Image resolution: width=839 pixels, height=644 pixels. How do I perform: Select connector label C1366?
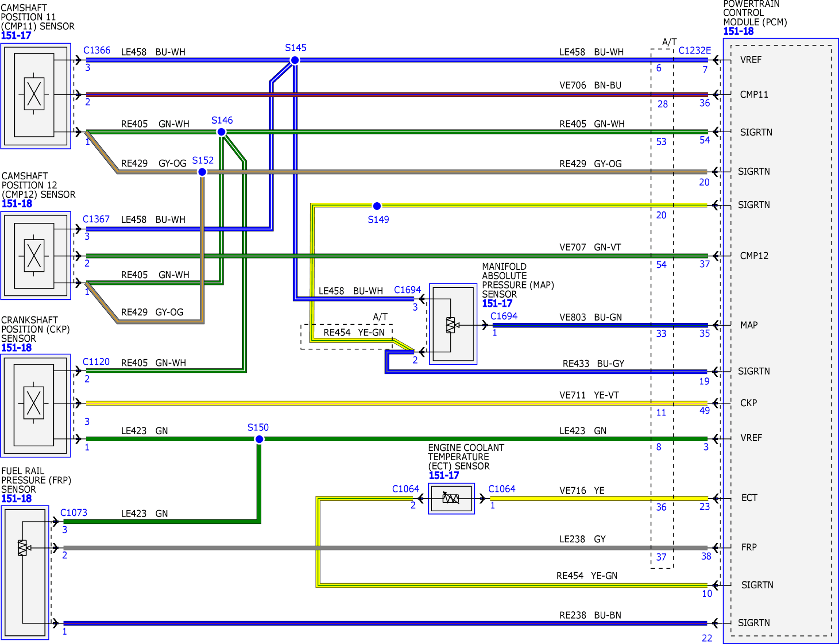coord(97,50)
